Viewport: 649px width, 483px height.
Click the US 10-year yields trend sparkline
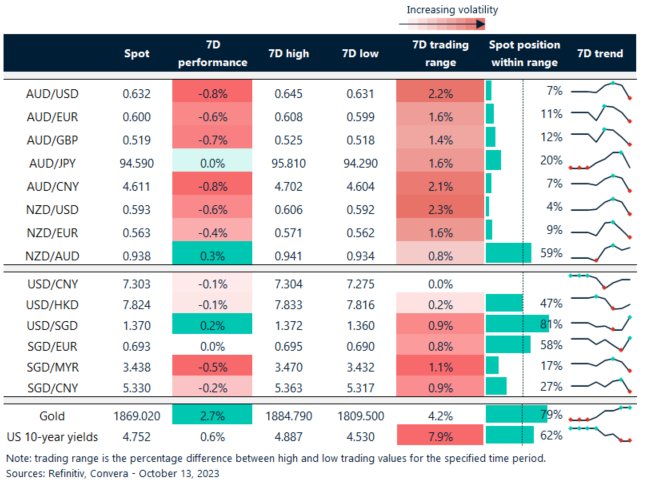click(601, 434)
